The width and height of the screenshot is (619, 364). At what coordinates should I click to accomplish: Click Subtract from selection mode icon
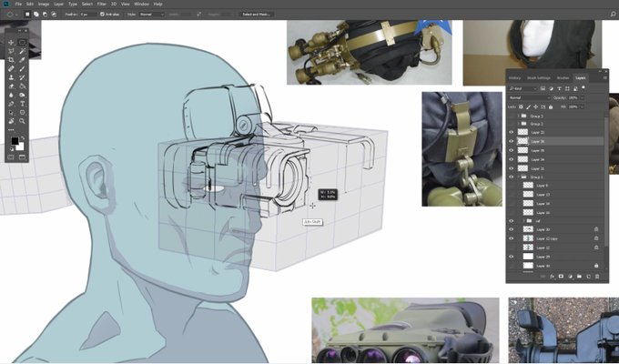click(45, 15)
